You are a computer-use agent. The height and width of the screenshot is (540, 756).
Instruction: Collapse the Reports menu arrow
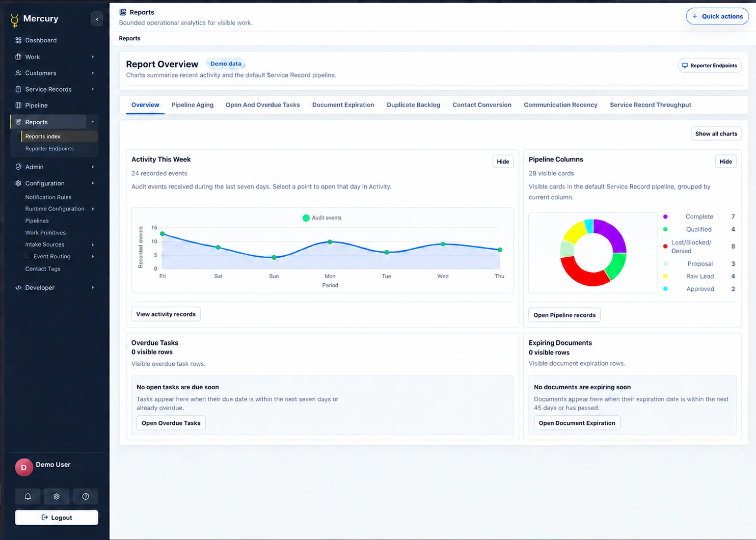click(x=93, y=122)
